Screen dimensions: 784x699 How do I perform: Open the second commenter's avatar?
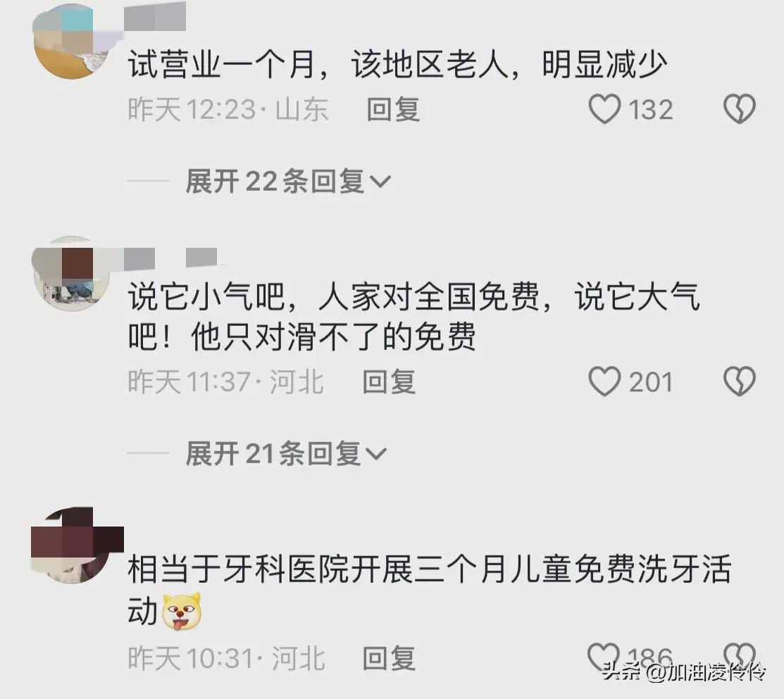[x=71, y=274]
